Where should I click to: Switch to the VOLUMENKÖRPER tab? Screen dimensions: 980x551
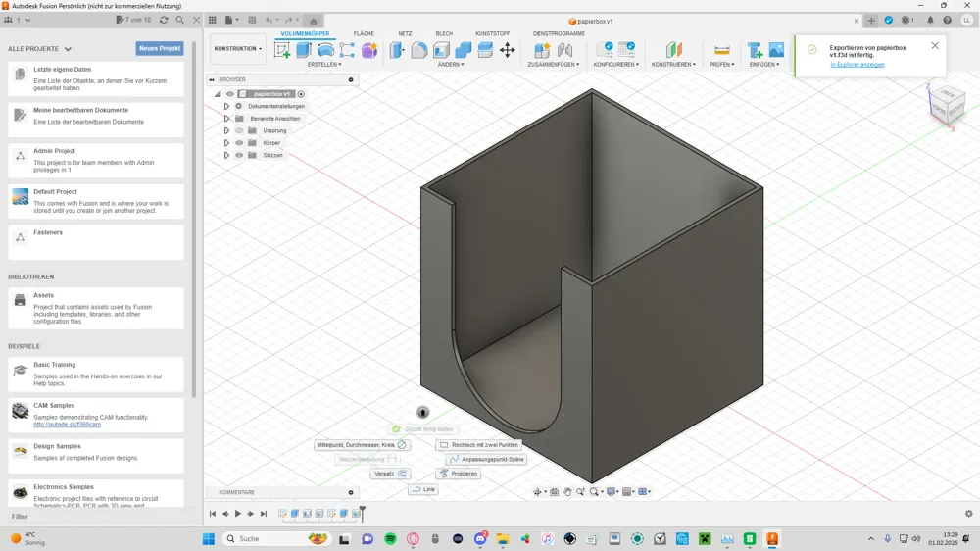tap(305, 33)
